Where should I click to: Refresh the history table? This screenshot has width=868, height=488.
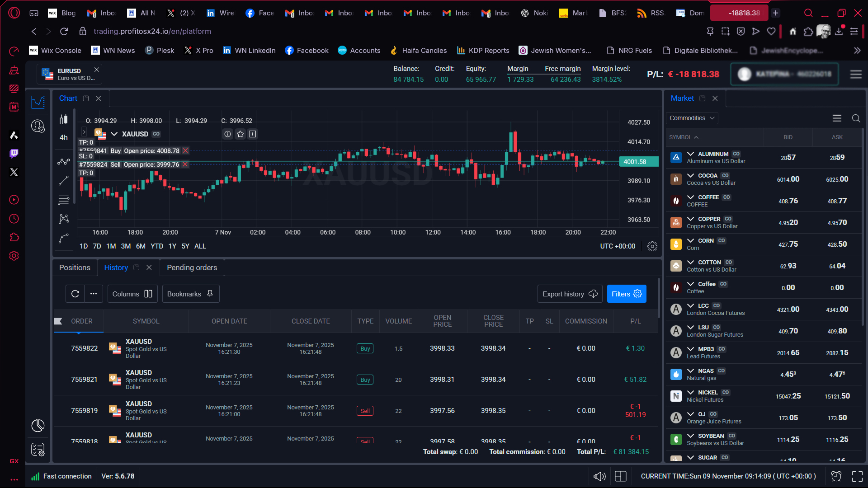(75, 294)
